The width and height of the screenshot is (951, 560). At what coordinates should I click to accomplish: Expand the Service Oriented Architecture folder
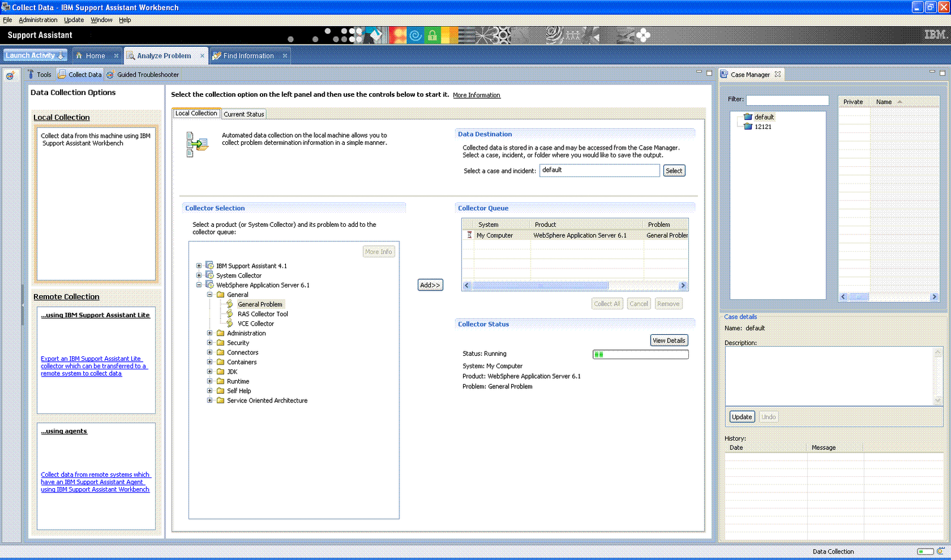coord(210,400)
